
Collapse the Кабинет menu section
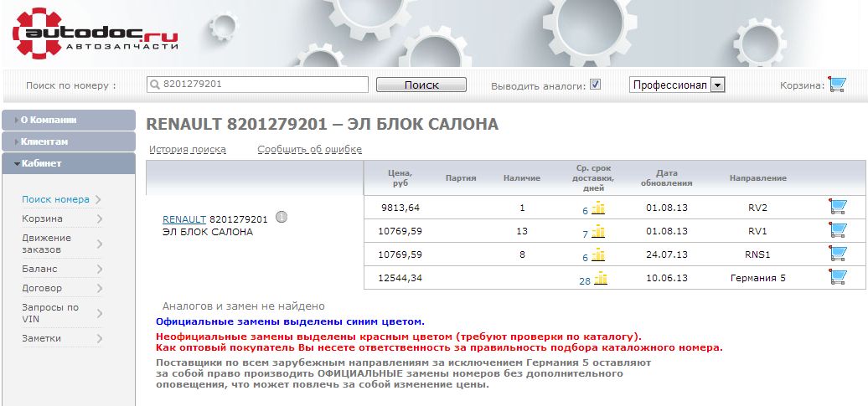[68, 163]
